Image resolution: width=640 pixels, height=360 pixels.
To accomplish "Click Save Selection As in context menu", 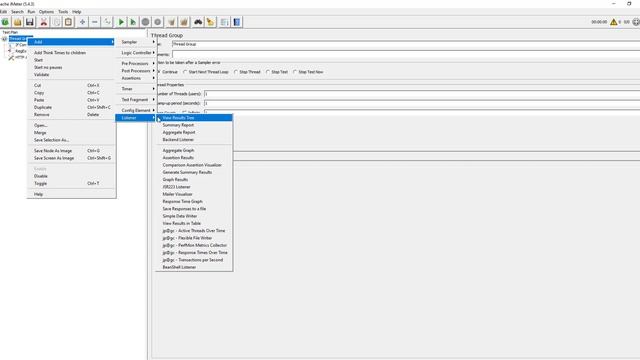I will click(71, 140).
